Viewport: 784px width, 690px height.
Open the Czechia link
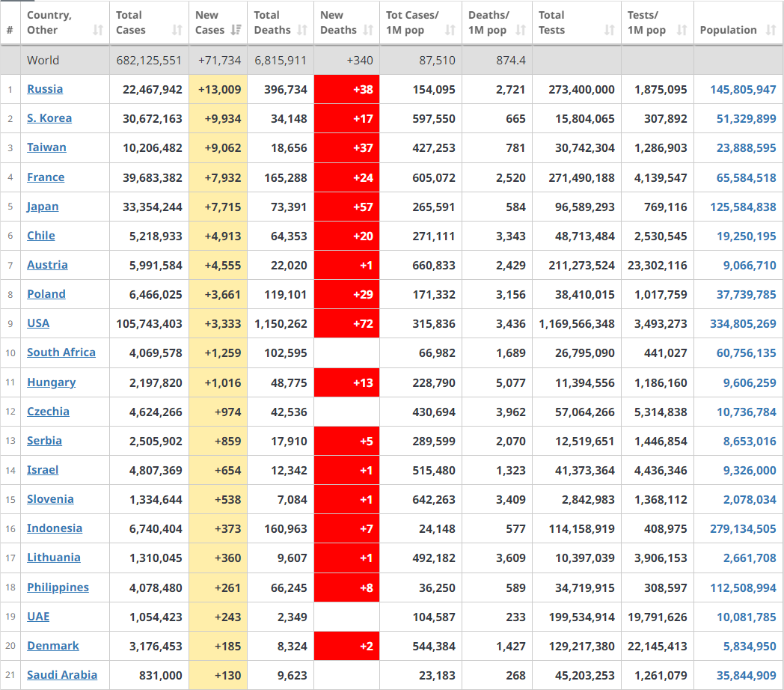[48, 412]
